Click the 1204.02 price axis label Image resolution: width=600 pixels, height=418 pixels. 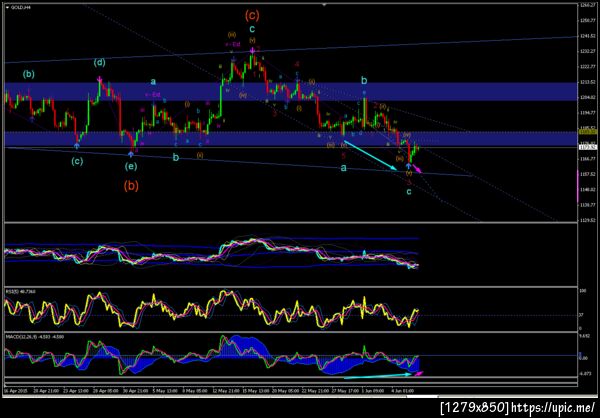[x=588, y=97]
